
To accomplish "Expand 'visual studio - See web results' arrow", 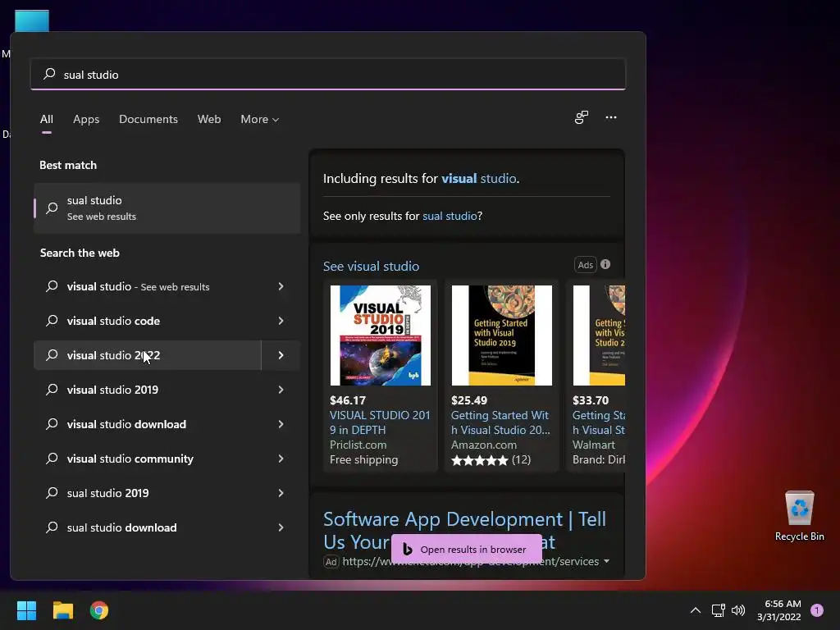I will coord(281,286).
